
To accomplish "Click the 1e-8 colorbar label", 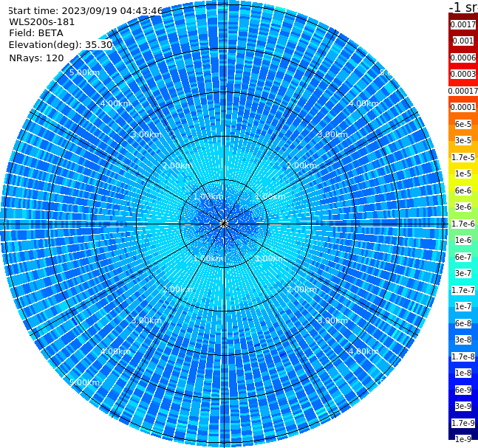I will click(x=463, y=373).
